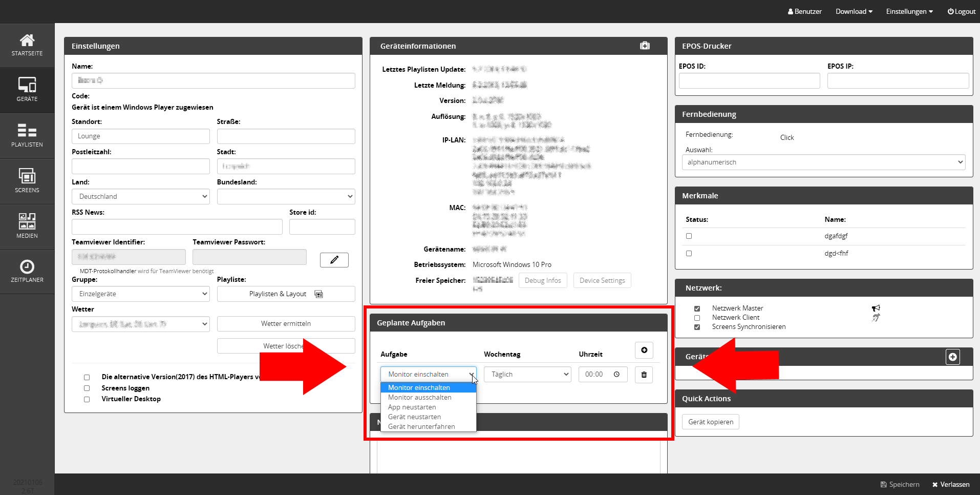Click the Debug Infos button
Image resolution: width=980 pixels, height=495 pixels.
543,281
